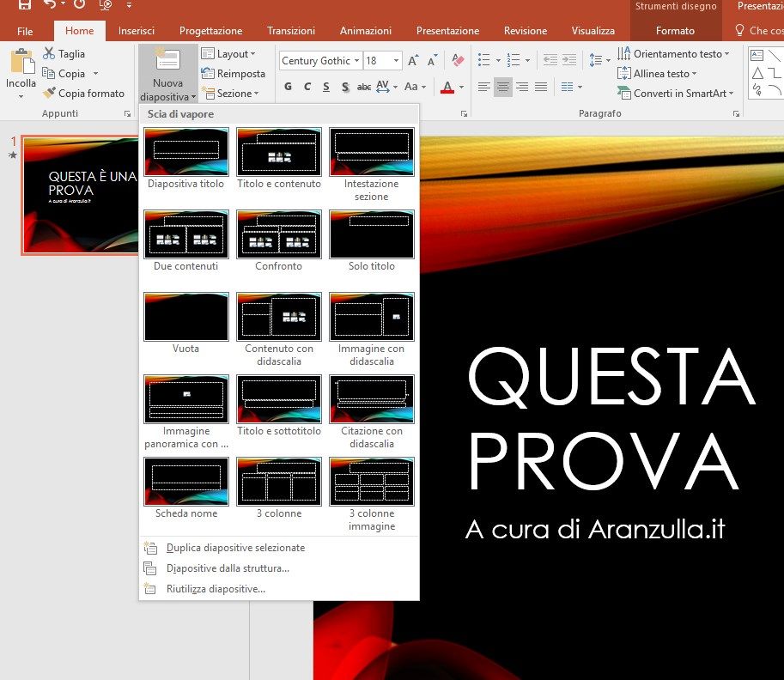Switch to the Inserisci ribbon tab
The width and height of the screenshot is (784, 680).
[x=137, y=30]
